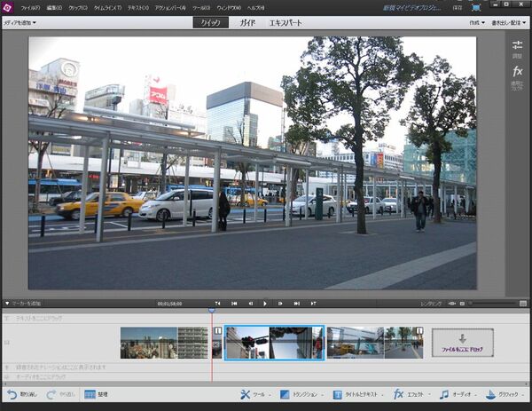Expand the メディアを追加 (Add Media) dropdown

pos(20,22)
